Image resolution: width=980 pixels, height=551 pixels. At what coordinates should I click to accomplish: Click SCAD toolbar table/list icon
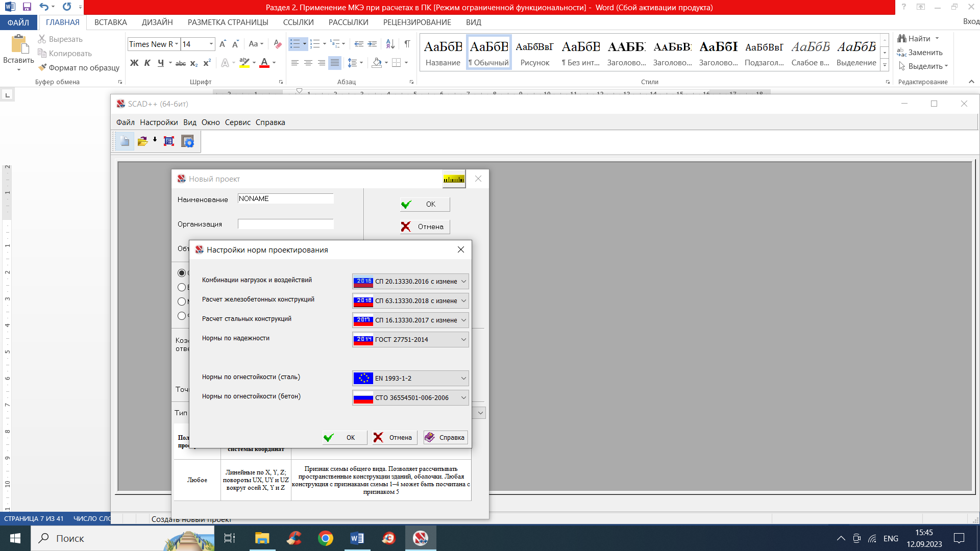(169, 141)
